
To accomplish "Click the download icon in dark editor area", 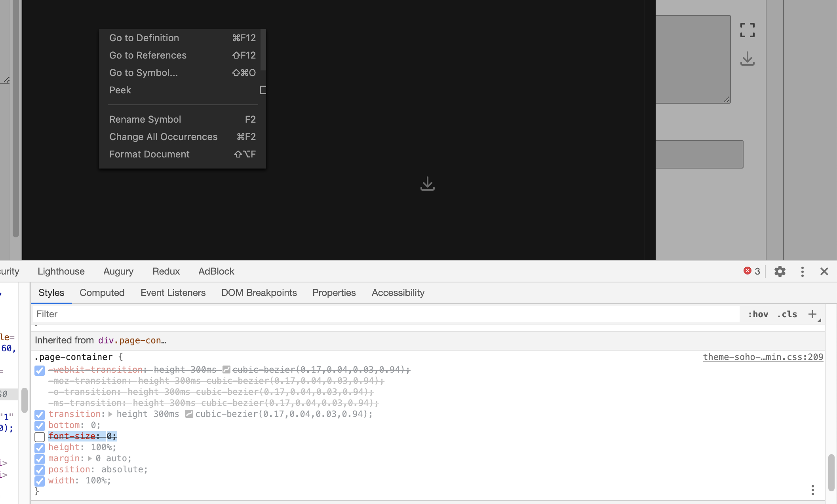I will click(x=427, y=184).
